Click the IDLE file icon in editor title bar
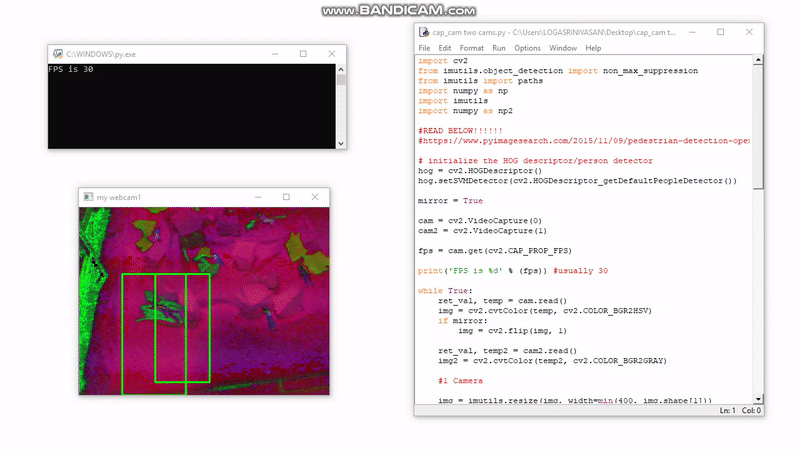Screen dimensions: 800x450 click(424, 32)
